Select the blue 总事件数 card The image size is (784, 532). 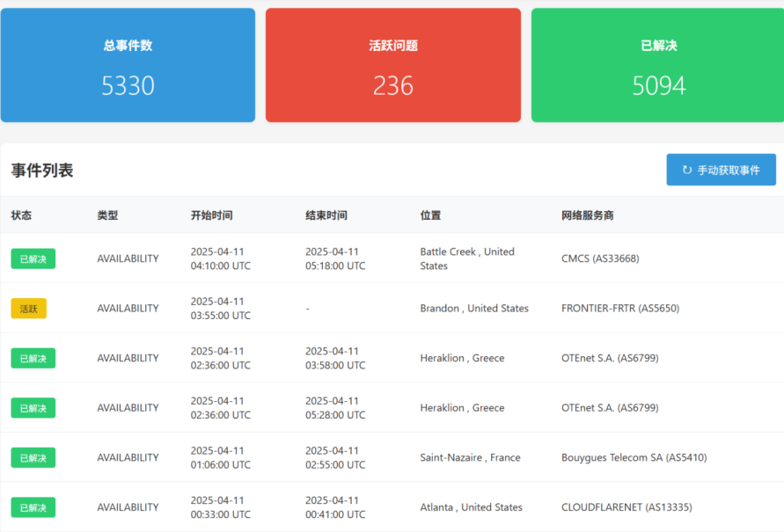click(x=128, y=66)
